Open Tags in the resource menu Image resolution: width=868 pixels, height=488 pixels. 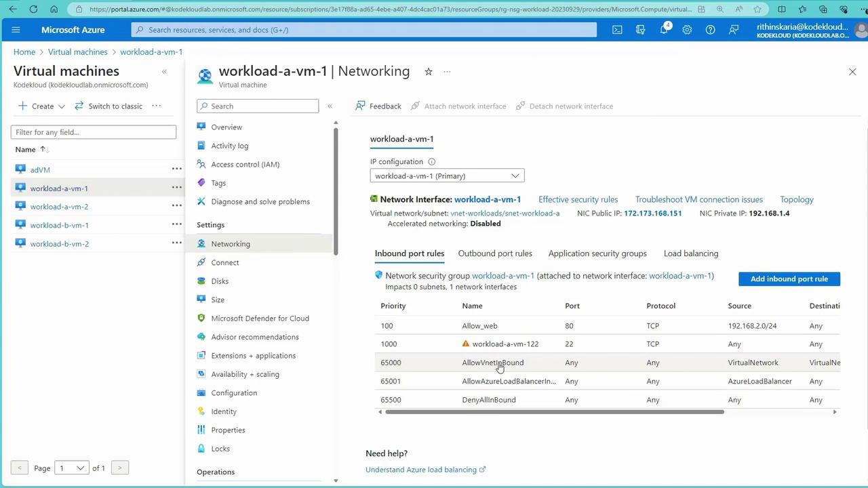point(218,183)
